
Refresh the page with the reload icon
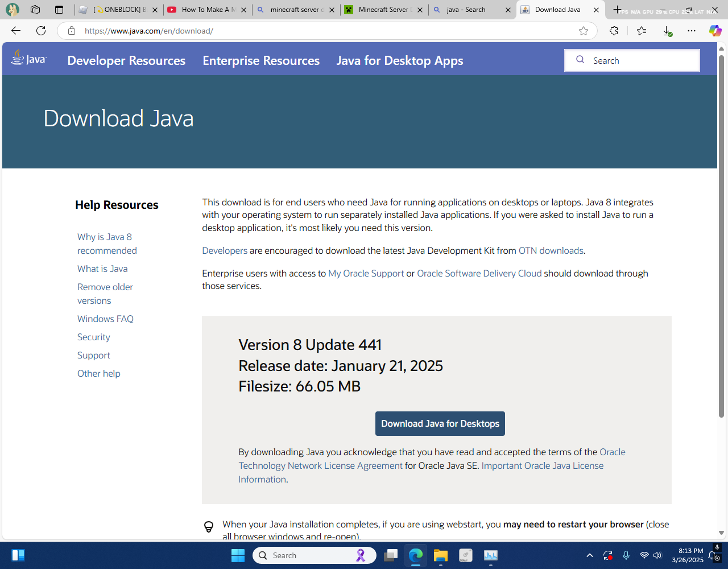tap(41, 31)
